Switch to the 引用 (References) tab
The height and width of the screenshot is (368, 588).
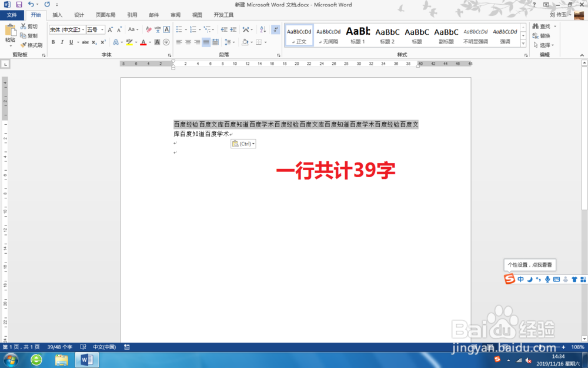132,15
